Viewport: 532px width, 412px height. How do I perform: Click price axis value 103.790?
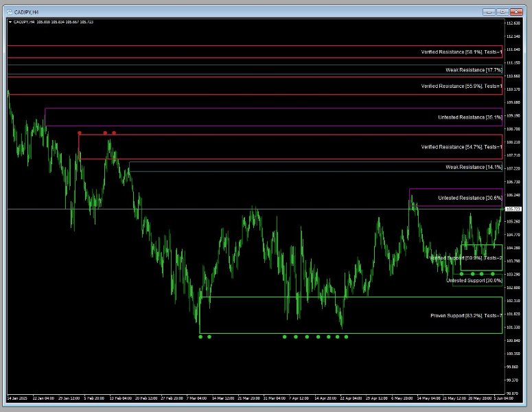click(x=513, y=261)
